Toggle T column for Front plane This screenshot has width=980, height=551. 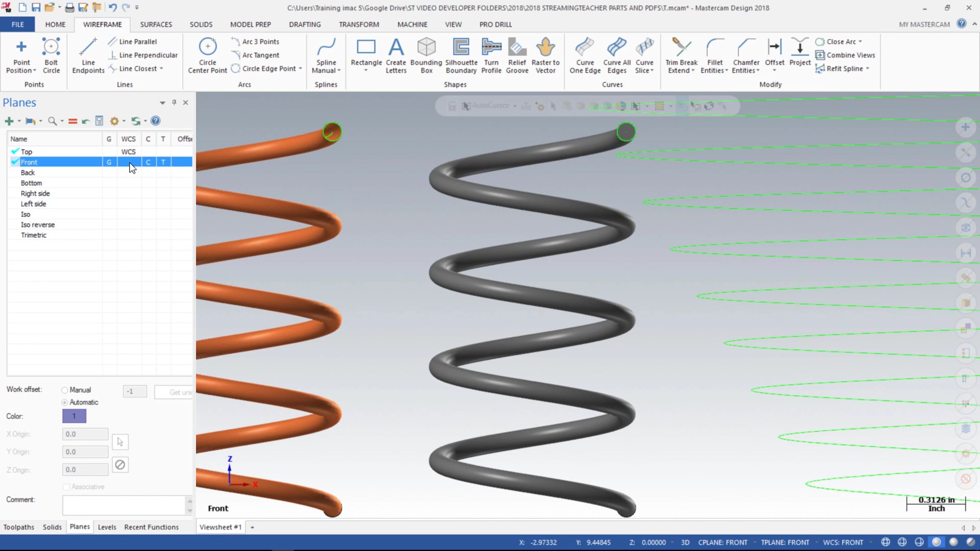163,162
